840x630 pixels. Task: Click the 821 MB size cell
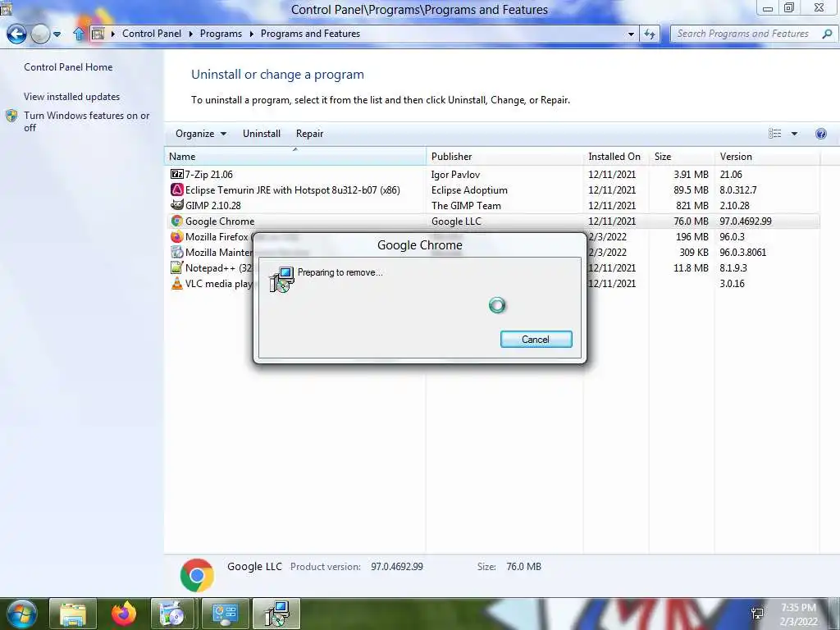point(692,205)
